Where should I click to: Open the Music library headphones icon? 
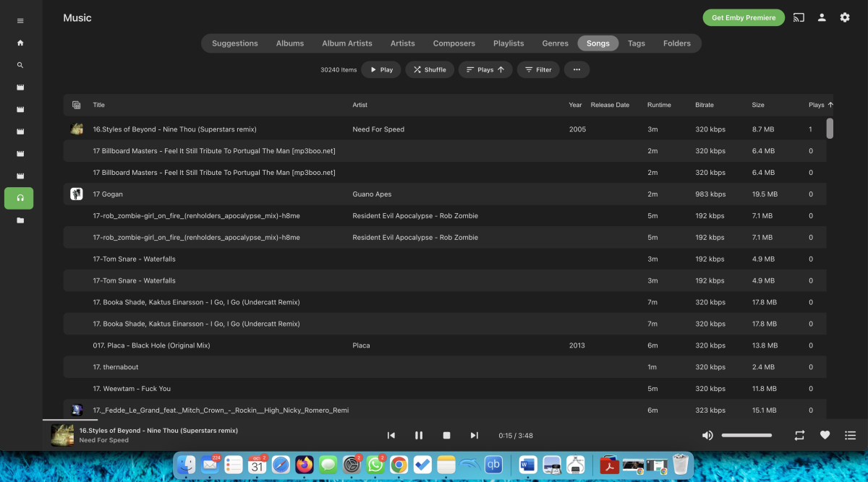tap(20, 198)
